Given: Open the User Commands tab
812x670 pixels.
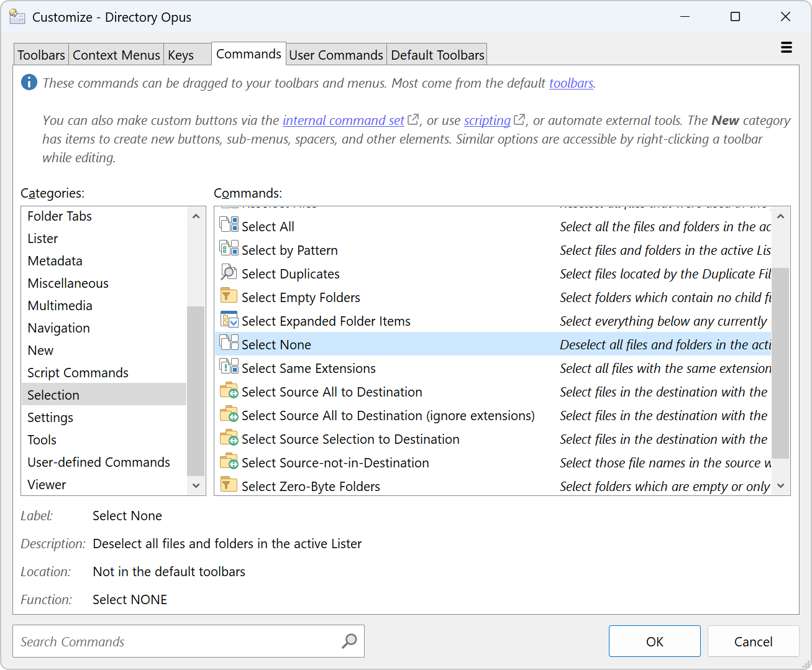Looking at the screenshot, I should (336, 55).
